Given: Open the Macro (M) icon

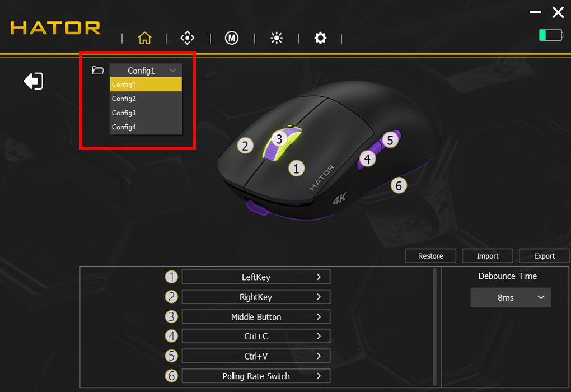Looking at the screenshot, I should click(232, 38).
